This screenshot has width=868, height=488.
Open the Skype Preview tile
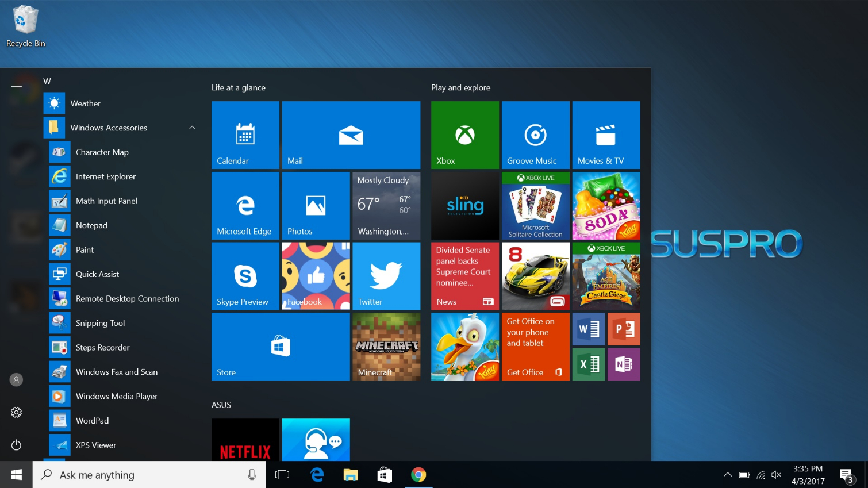click(x=245, y=276)
